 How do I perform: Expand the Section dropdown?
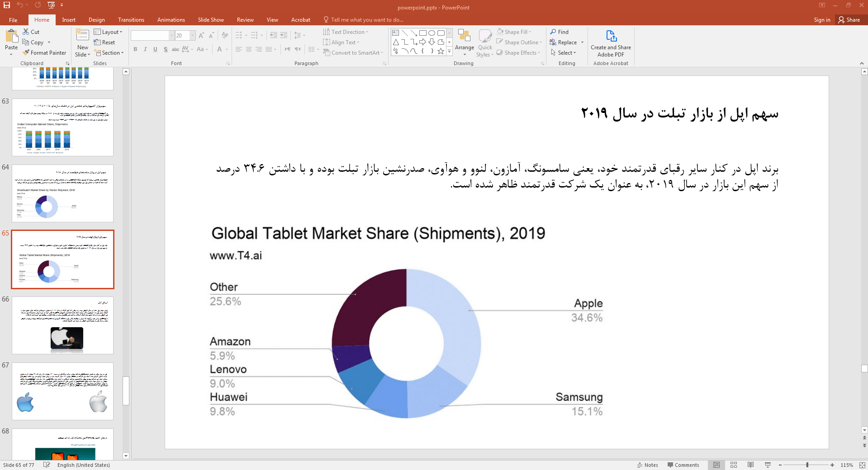[x=109, y=53]
